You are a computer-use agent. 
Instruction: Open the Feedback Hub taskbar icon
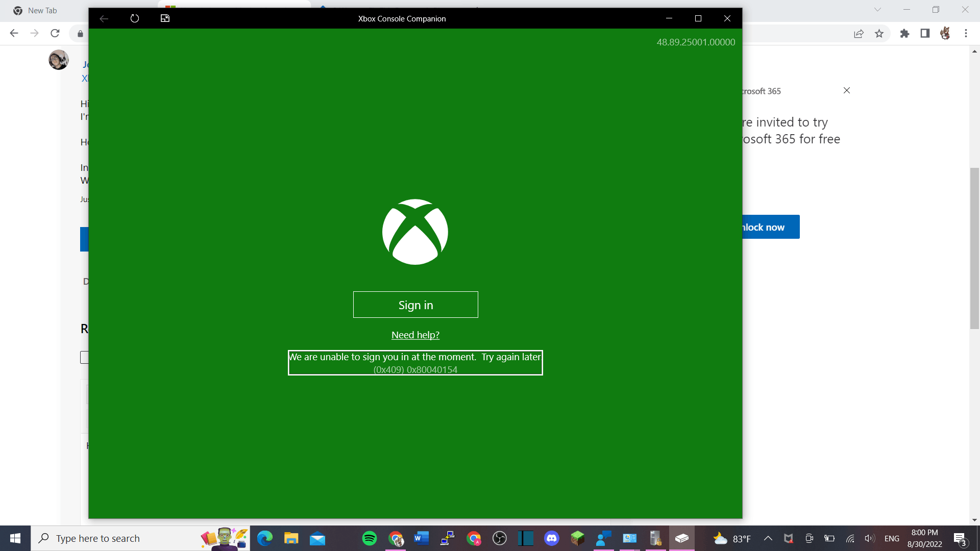coord(604,538)
